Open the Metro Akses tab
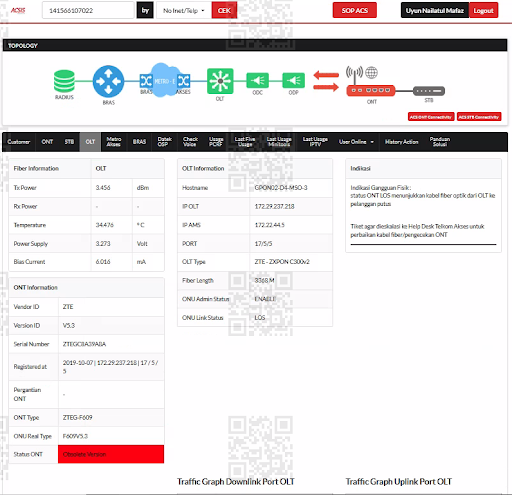 tap(114, 142)
